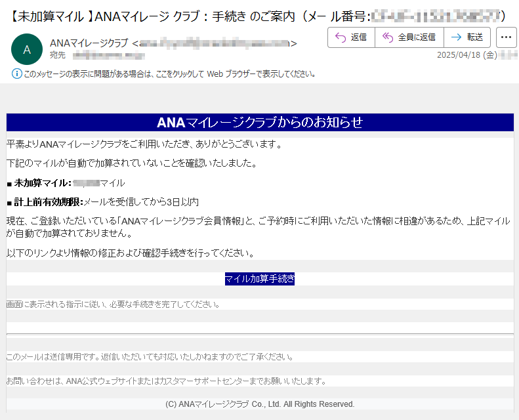Click the email subject line
Screen dimensions: 519x420
[257, 16]
